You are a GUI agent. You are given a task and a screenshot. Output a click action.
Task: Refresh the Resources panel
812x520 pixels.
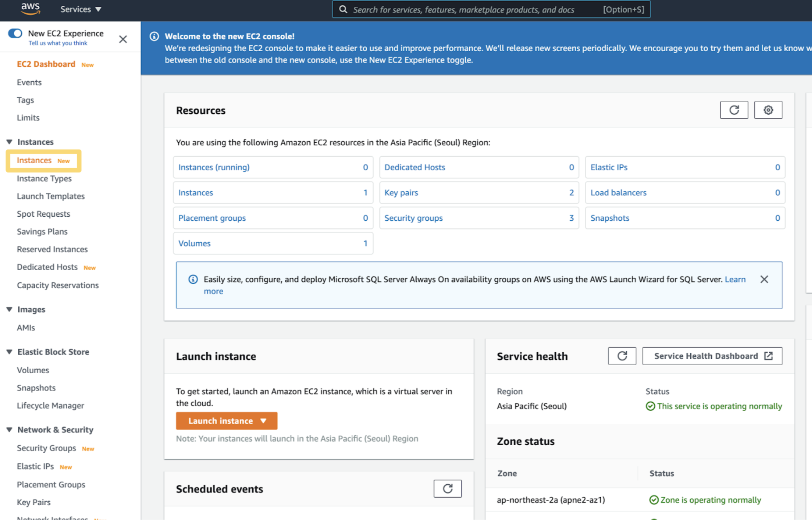pyautogui.click(x=734, y=110)
